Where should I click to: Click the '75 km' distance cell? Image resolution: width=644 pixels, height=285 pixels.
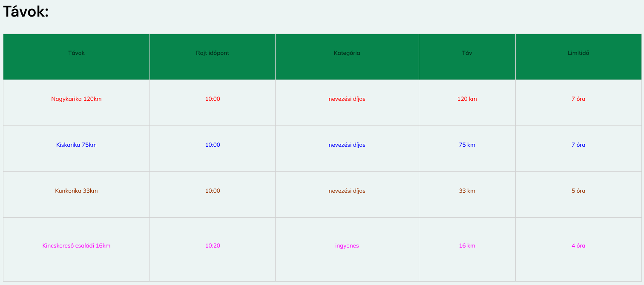tap(467, 145)
